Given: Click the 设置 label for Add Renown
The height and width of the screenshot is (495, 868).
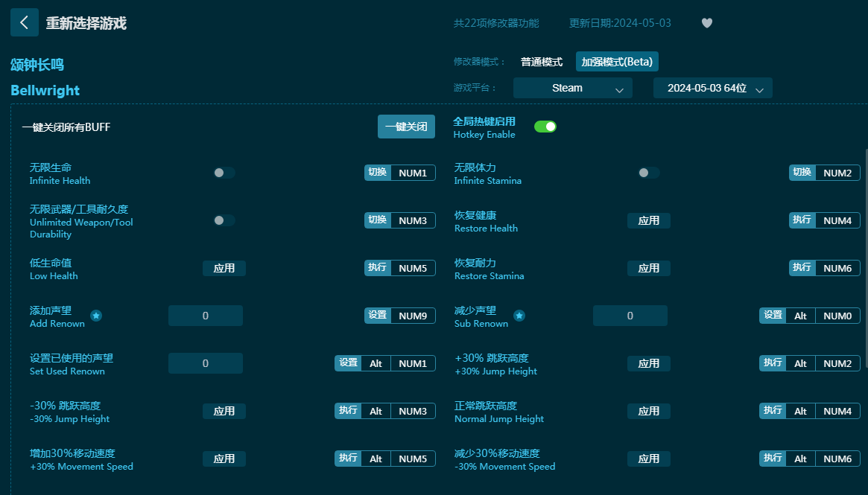Looking at the screenshot, I should pyautogui.click(x=378, y=316).
